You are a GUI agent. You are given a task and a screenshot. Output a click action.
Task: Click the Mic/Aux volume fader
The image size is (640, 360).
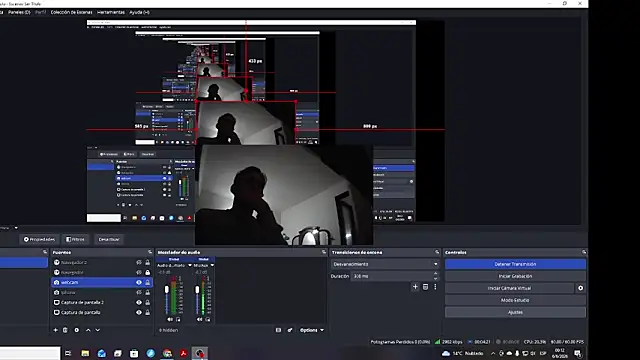point(197,289)
